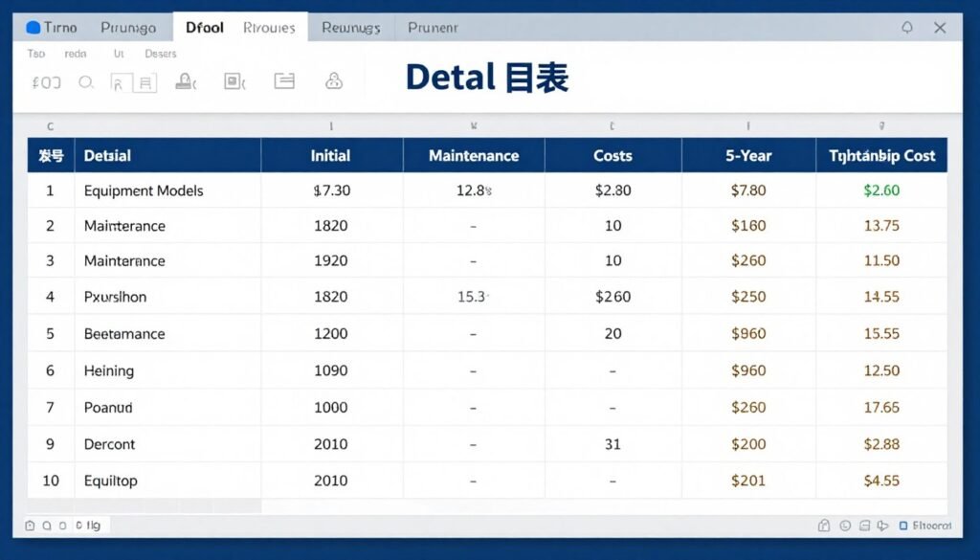Viewport: 980px width, 560px height.
Task: Click the picture frame toolbar icon
Action: 234,81
